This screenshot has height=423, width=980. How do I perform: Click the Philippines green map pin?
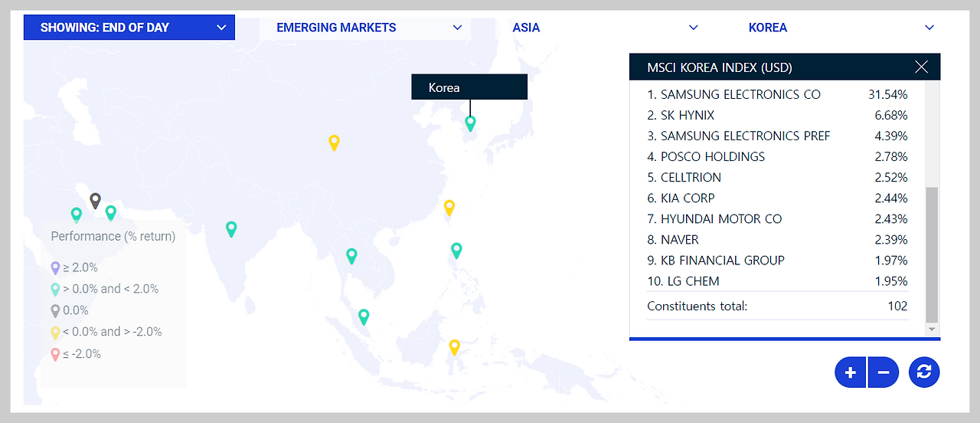456,250
